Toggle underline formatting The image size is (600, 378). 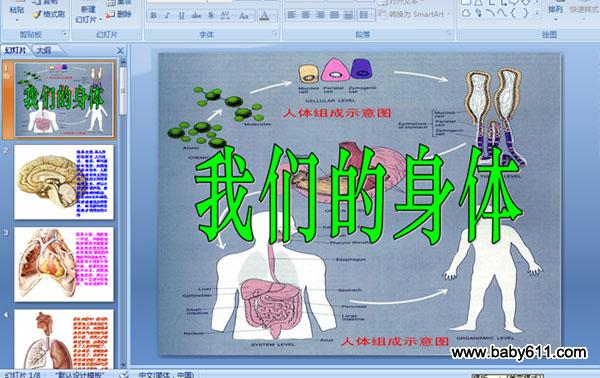[x=181, y=16]
